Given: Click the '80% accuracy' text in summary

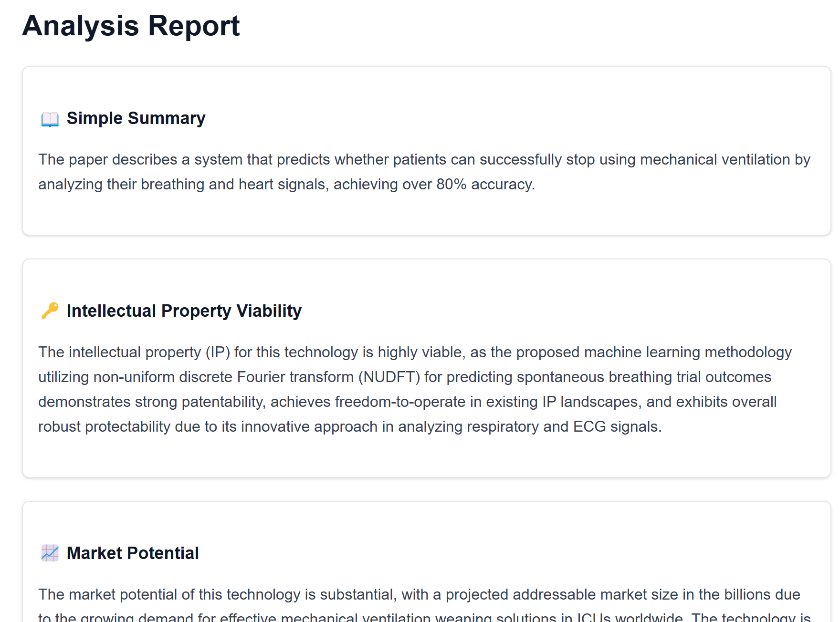Looking at the screenshot, I should tap(485, 184).
